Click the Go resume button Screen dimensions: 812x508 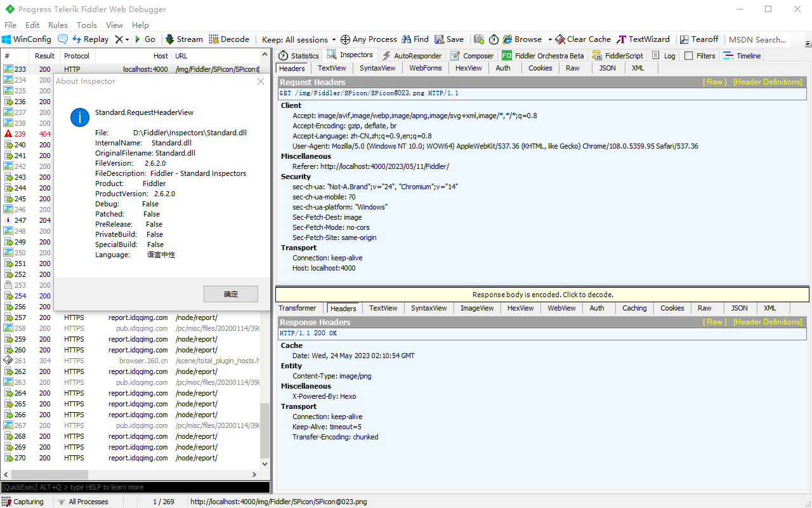click(144, 39)
